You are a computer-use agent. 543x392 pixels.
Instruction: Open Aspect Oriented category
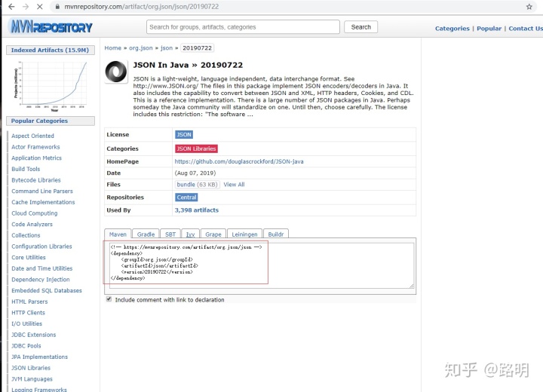coord(32,136)
